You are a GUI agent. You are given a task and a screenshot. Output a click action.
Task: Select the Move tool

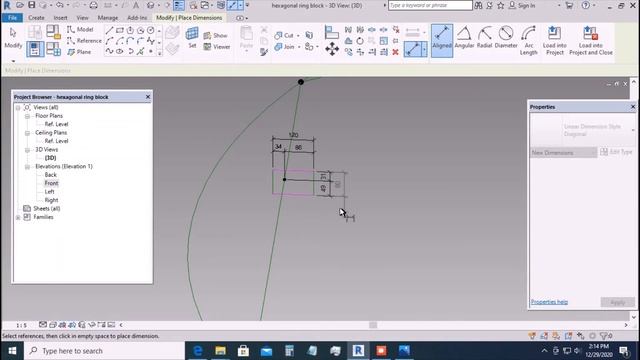(332, 49)
